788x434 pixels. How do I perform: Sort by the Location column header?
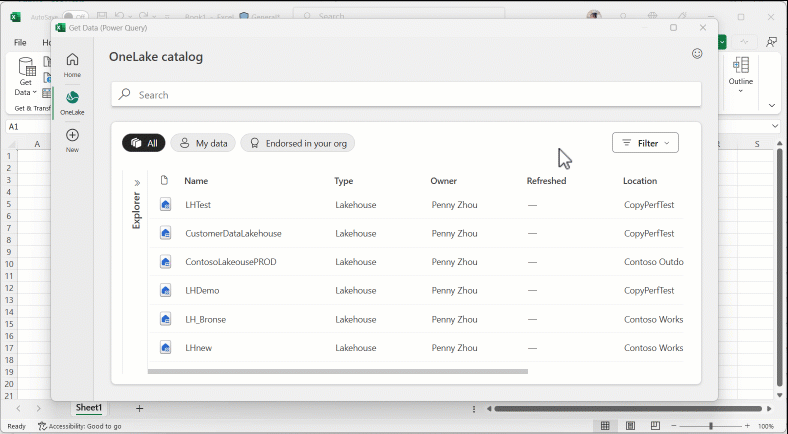pos(640,181)
